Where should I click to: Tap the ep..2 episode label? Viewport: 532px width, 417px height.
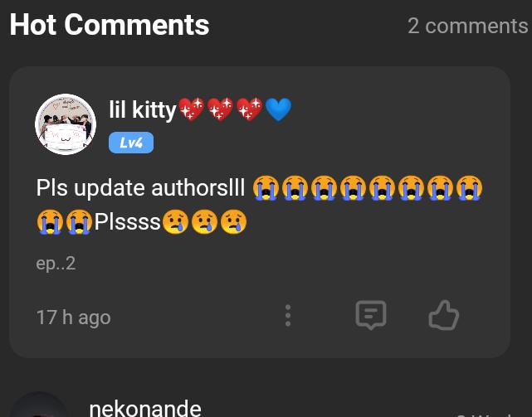(56, 264)
